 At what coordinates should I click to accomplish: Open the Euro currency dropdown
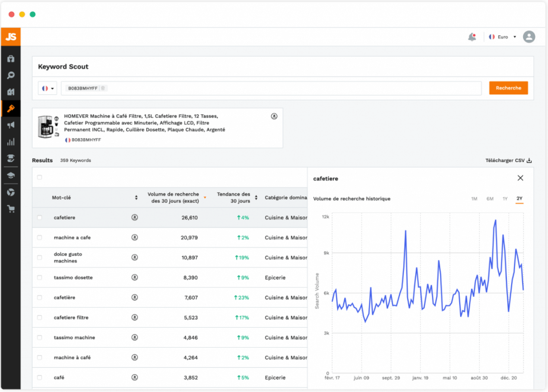point(503,37)
